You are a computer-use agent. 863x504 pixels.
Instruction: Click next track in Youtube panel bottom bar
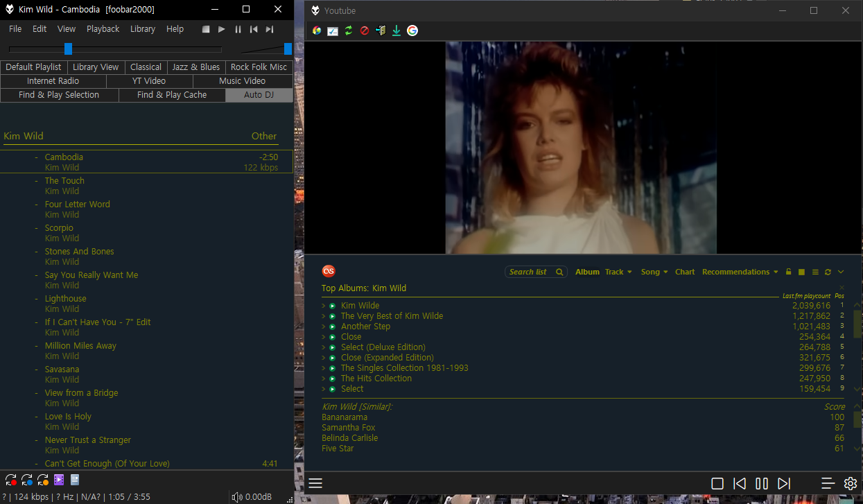[x=784, y=483]
